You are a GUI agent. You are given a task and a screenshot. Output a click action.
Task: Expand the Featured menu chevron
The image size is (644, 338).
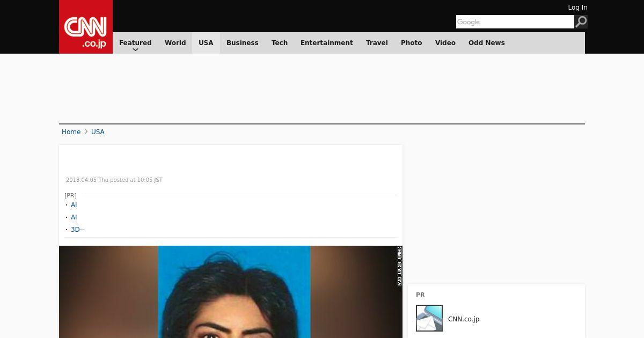(135, 49)
